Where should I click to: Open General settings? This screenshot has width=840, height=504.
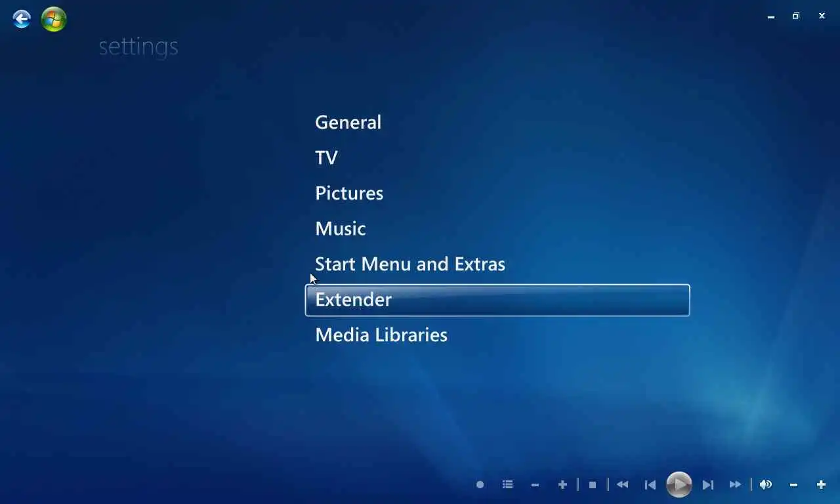tap(348, 122)
